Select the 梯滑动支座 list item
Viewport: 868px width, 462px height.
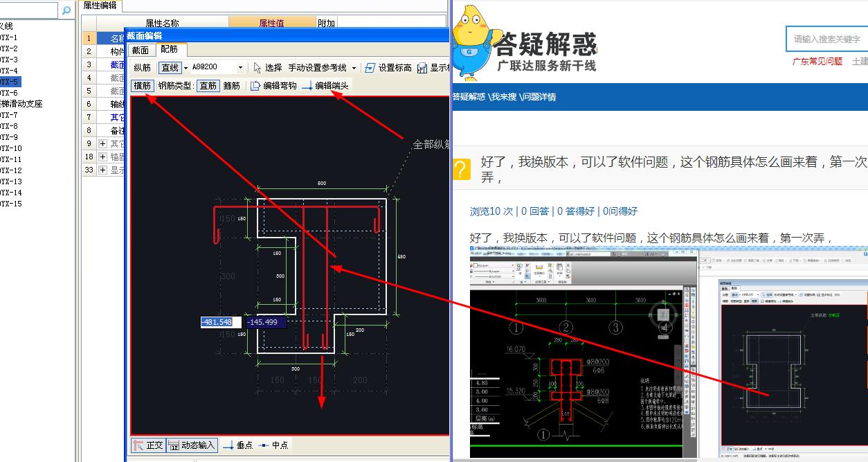coord(21,104)
